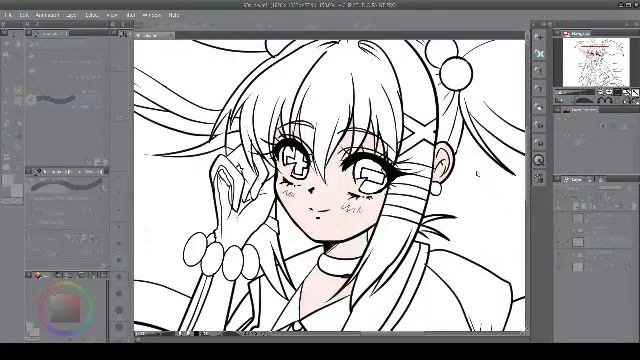Screen dimensions: 640x360
Task: Open the Sub Tool panel menu icon
Action: point(29,33)
